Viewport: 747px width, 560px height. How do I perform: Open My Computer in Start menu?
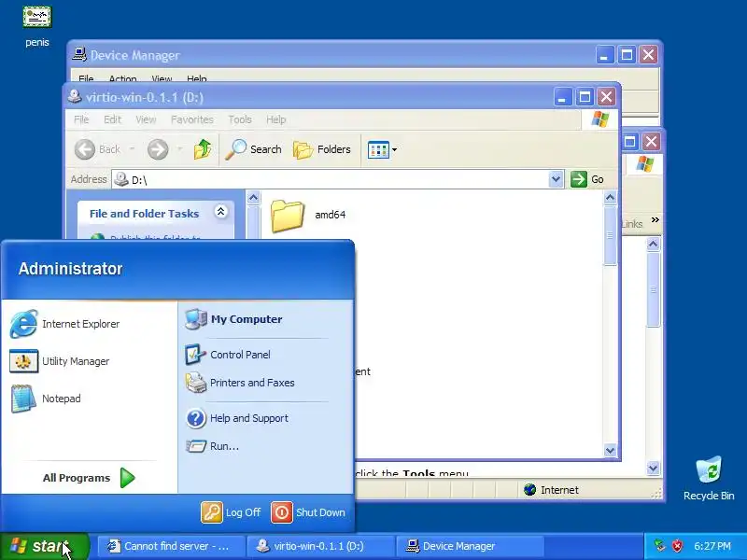point(233,319)
